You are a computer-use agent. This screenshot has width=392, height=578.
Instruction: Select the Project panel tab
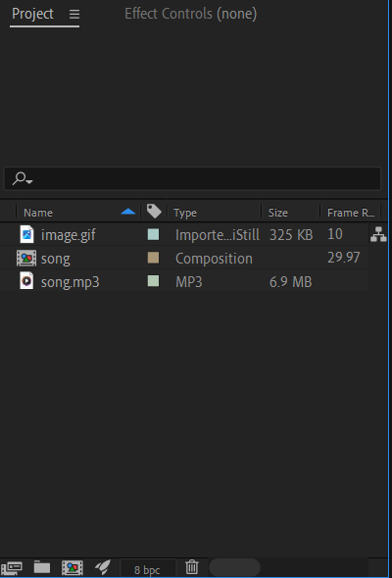coord(32,14)
